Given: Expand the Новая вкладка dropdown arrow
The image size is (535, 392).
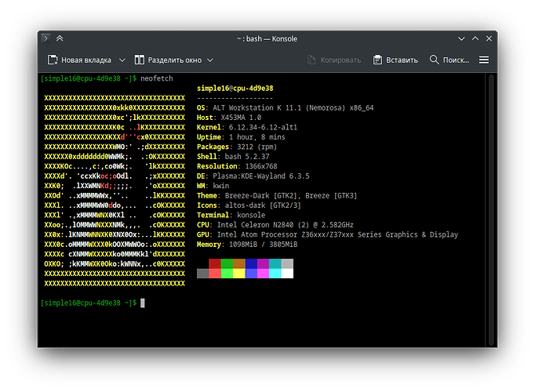Looking at the screenshot, I should click(122, 60).
